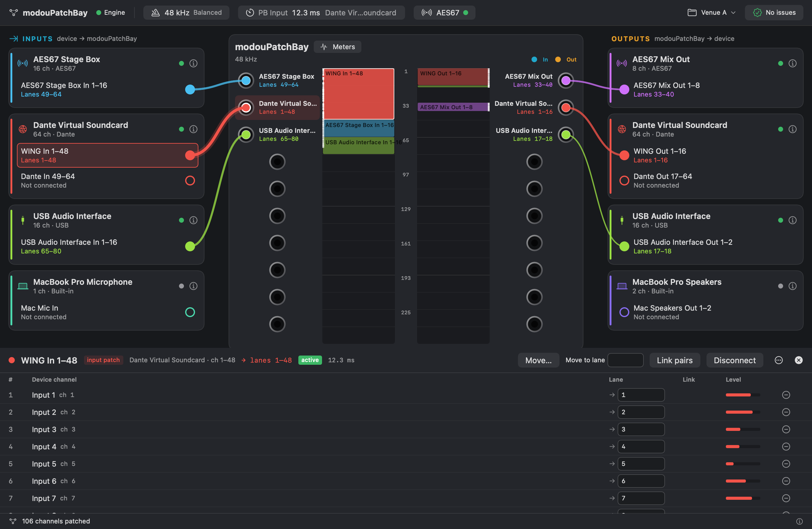Open more options ellipsis in patch bar

point(778,360)
